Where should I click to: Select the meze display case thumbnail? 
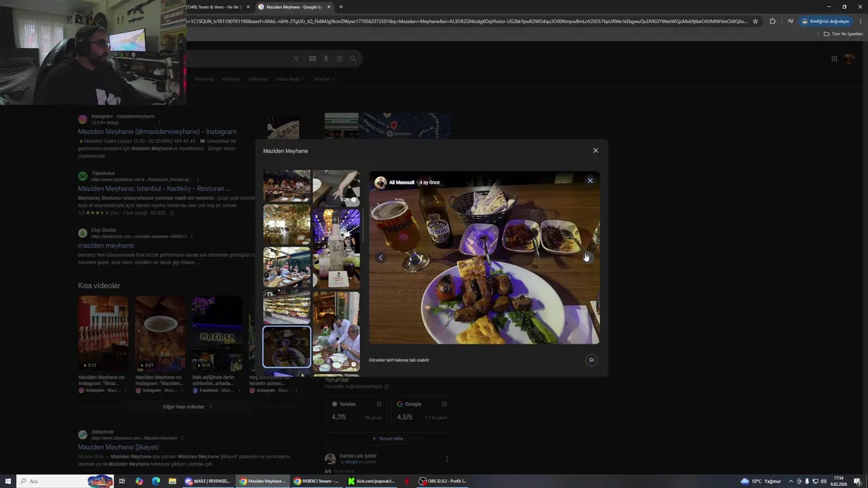tap(287, 307)
